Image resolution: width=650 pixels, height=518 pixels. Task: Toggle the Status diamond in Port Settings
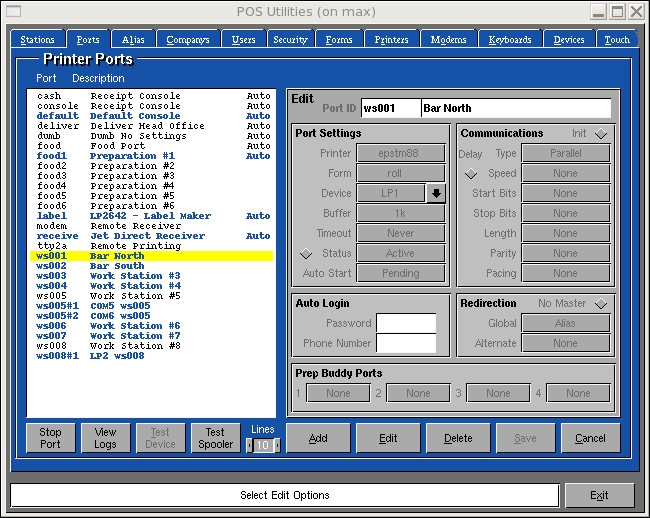(x=306, y=253)
